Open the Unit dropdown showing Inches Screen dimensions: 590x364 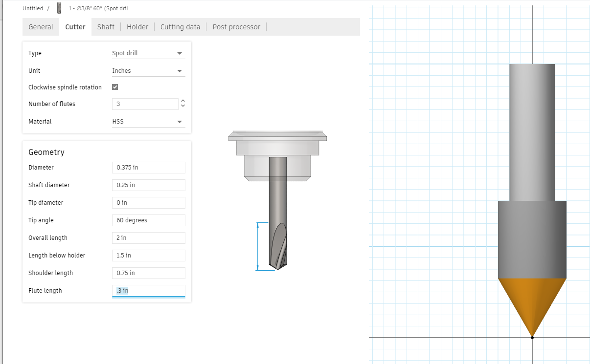149,71
